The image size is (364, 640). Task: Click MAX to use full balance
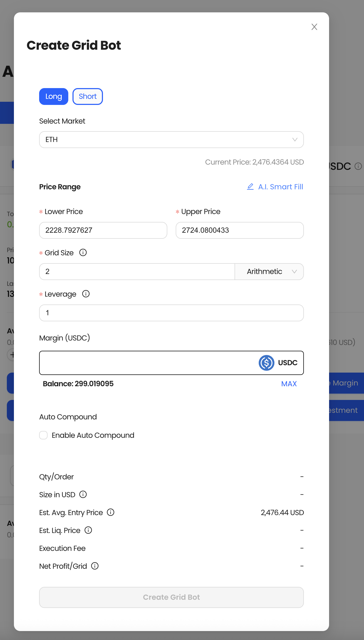pos(289,384)
